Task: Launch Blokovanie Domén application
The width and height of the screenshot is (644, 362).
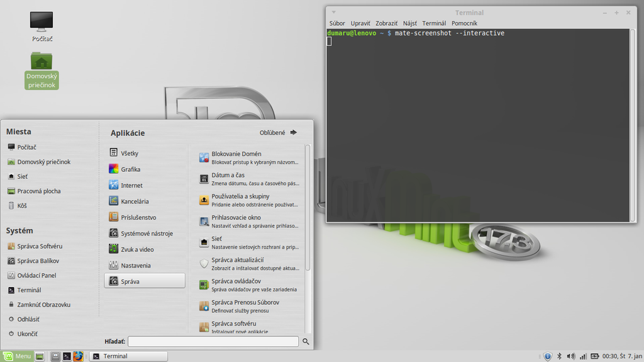Action: 249,157
